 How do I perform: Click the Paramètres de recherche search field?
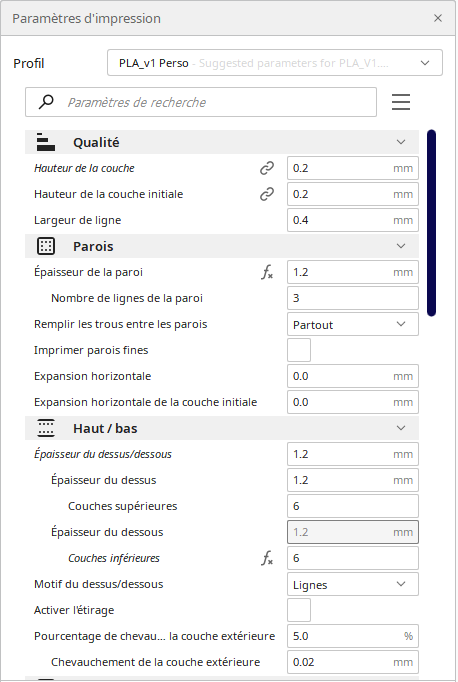(201, 102)
